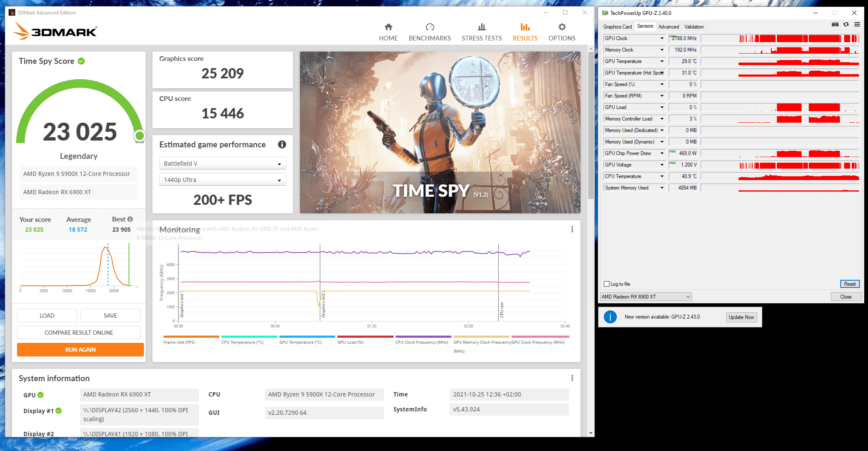Click the GPU-Z title bar app icon
The height and width of the screenshot is (451, 868).
[605, 13]
